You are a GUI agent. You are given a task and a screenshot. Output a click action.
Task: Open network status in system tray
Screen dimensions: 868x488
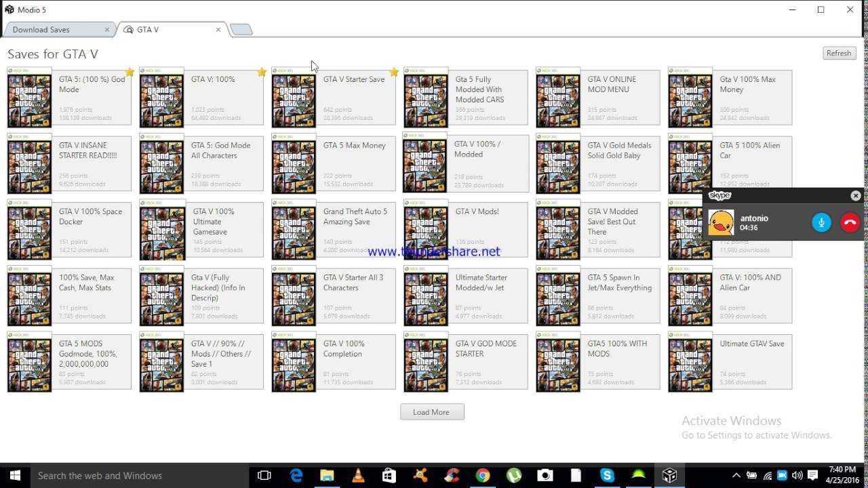[x=767, y=476]
